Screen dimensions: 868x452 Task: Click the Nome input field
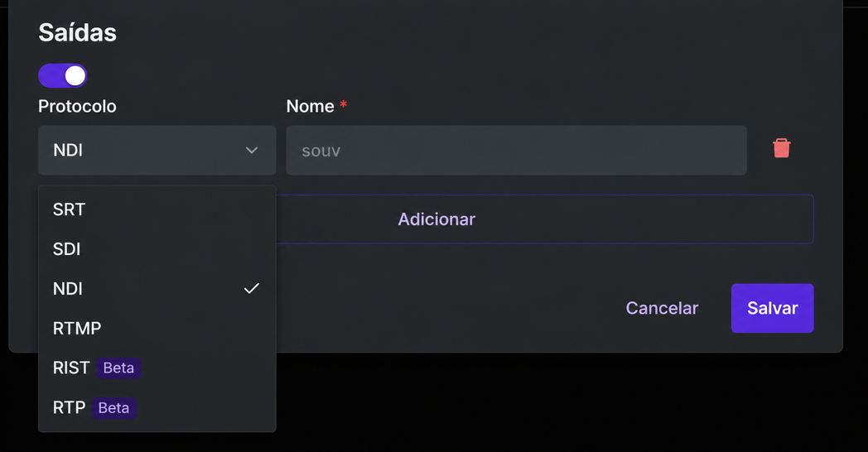[517, 151]
